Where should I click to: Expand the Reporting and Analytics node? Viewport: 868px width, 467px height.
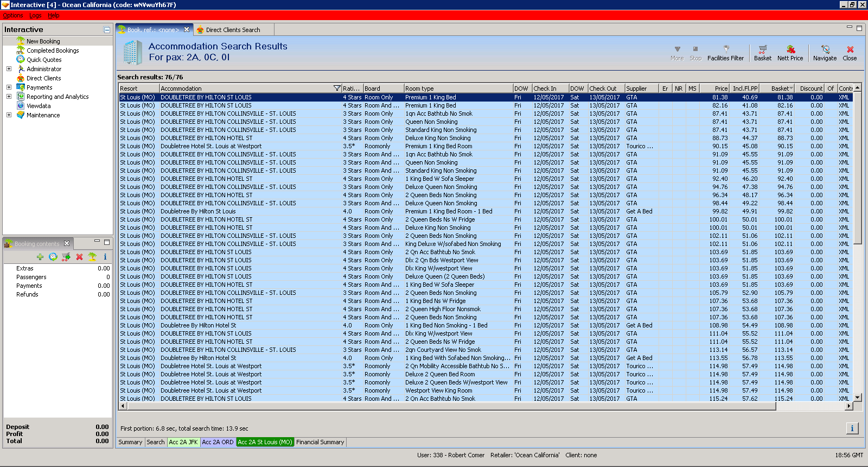[9, 96]
